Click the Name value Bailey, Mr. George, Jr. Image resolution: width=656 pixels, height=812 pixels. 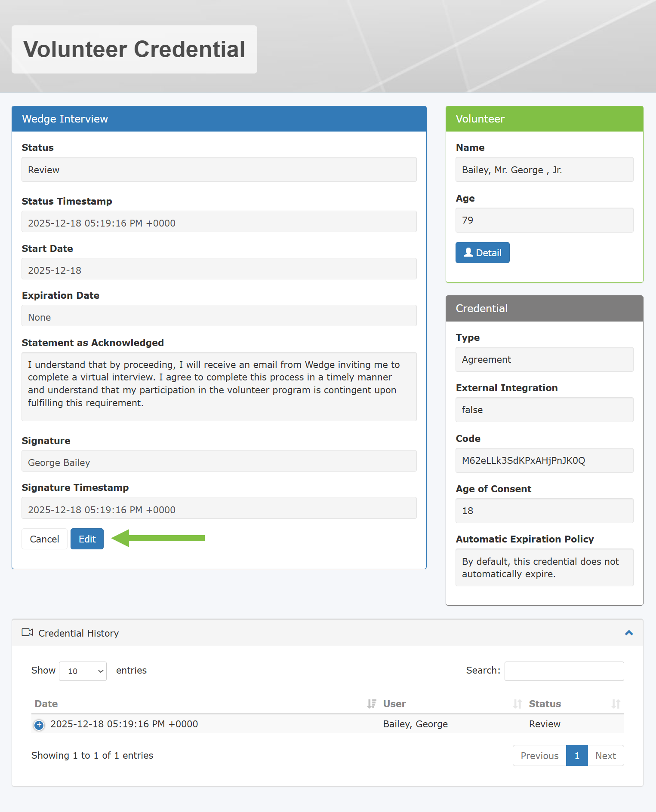[544, 169]
